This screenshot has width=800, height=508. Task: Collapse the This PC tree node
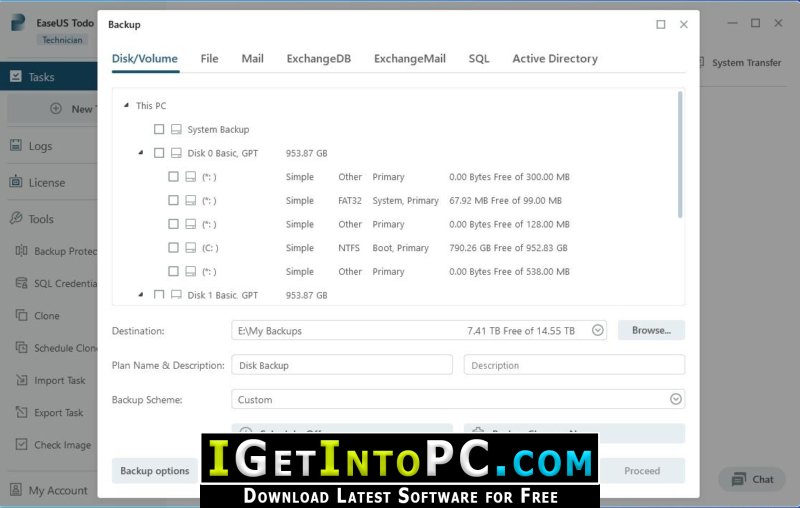(x=126, y=105)
